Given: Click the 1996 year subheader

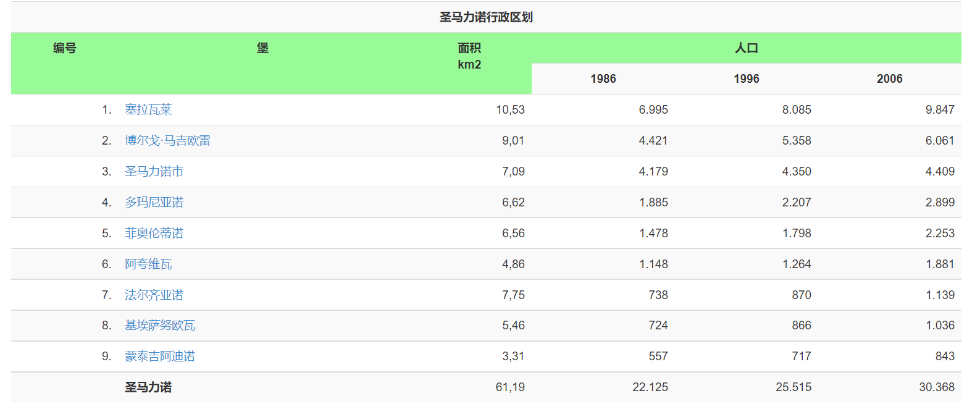Looking at the screenshot, I should click(x=746, y=79).
